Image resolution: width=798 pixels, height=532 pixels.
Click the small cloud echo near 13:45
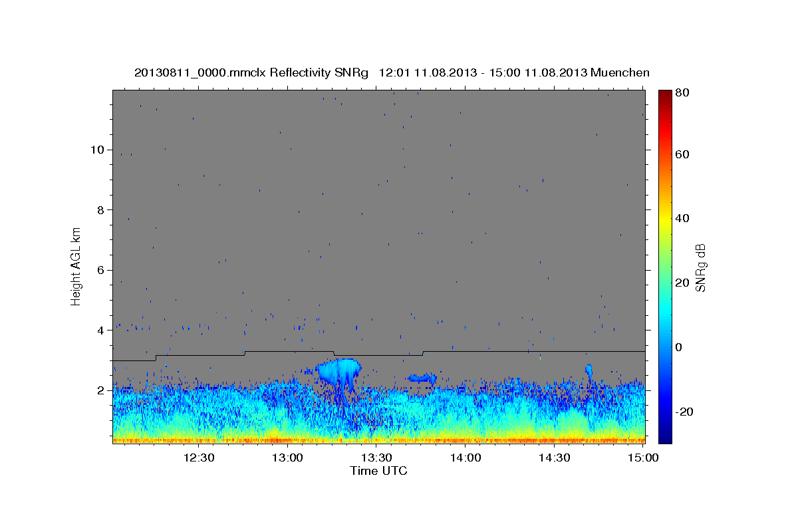(422, 378)
